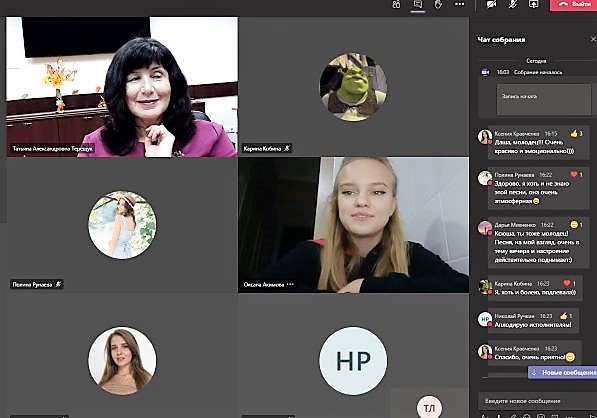This screenshot has height=418, width=597.
Task: Open the participants list icon
Action: point(396,4)
